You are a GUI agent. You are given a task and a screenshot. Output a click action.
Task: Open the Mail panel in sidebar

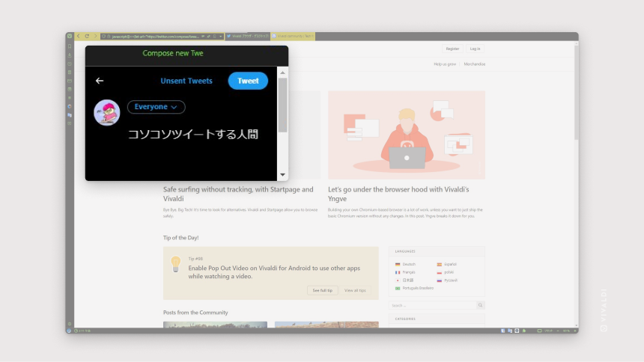point(70,81)
